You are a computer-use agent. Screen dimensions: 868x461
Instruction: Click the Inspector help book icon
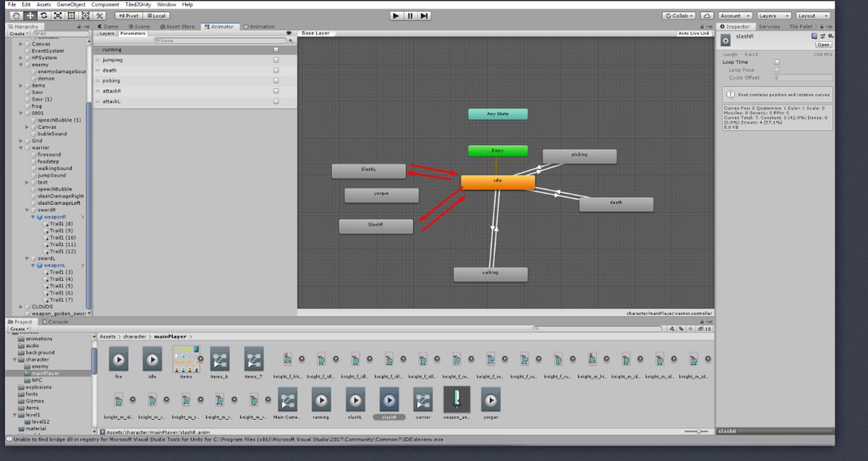[814, 35]
